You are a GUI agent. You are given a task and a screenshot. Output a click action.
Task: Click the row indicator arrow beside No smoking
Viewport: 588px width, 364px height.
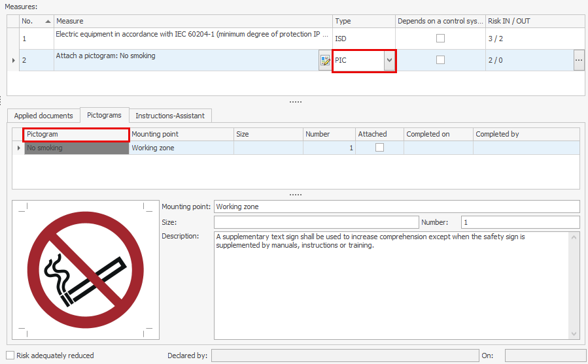pyautogui.click(x=18, y=148)
